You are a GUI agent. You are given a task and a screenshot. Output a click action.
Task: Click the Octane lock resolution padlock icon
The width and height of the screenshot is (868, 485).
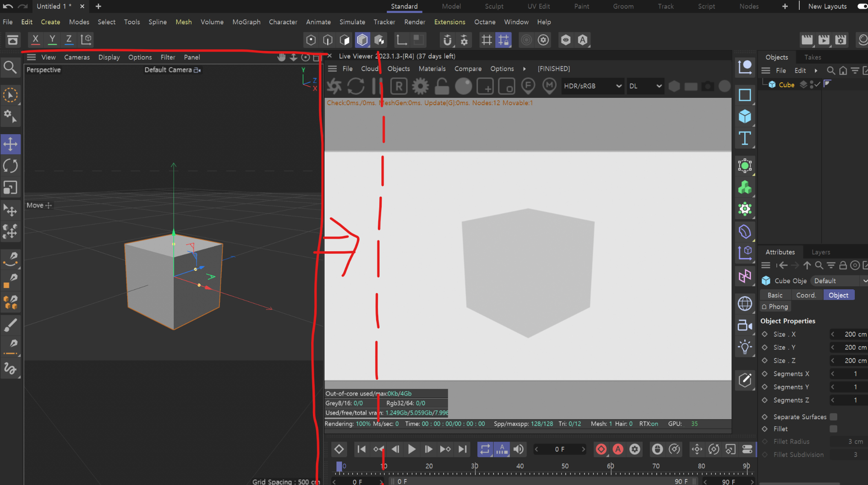click(441, 86)
